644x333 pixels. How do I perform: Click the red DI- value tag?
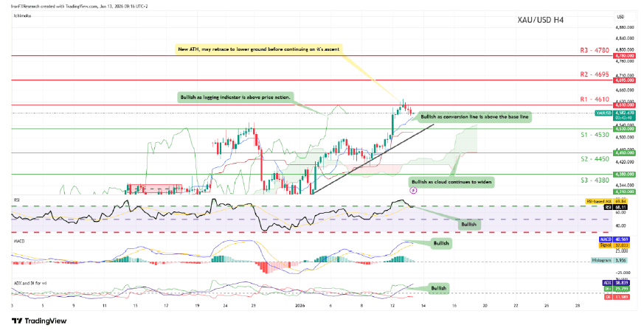618,297
